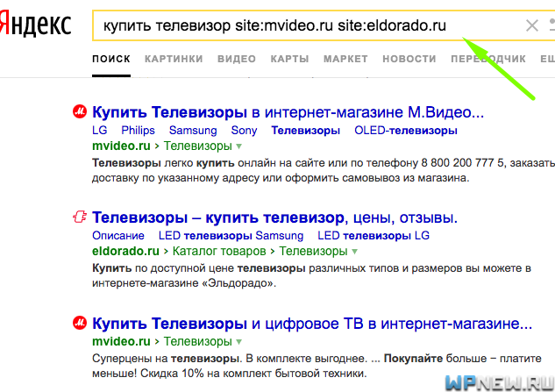The width and height of the screenshot is (555, 392).
Task: Open 'Купить Телевизоры в интернет-магазине М.Видео' result
Action: click(x=288, y=112)
